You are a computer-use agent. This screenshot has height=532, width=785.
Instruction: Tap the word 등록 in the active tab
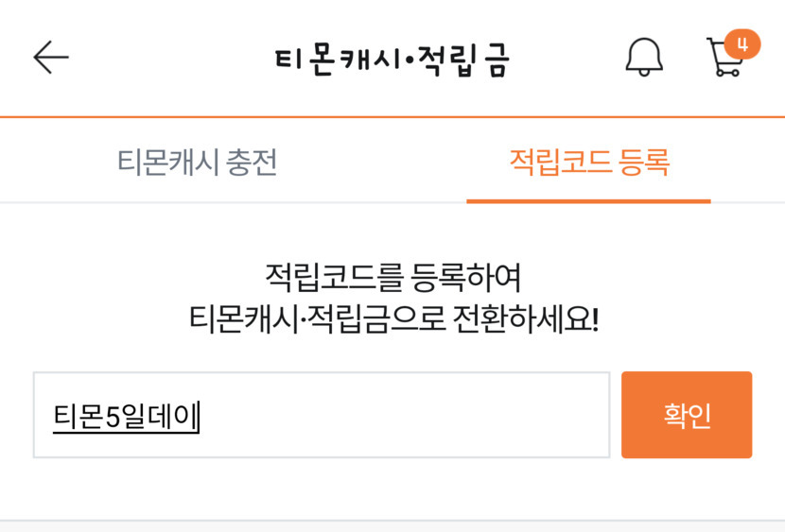(x=644, y=163)
